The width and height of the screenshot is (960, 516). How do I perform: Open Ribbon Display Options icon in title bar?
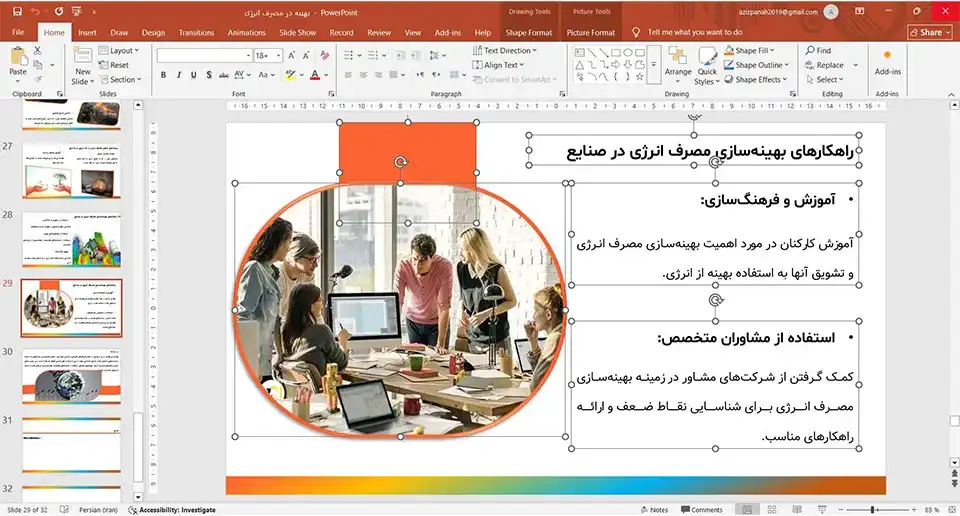(x=860, y=12)
